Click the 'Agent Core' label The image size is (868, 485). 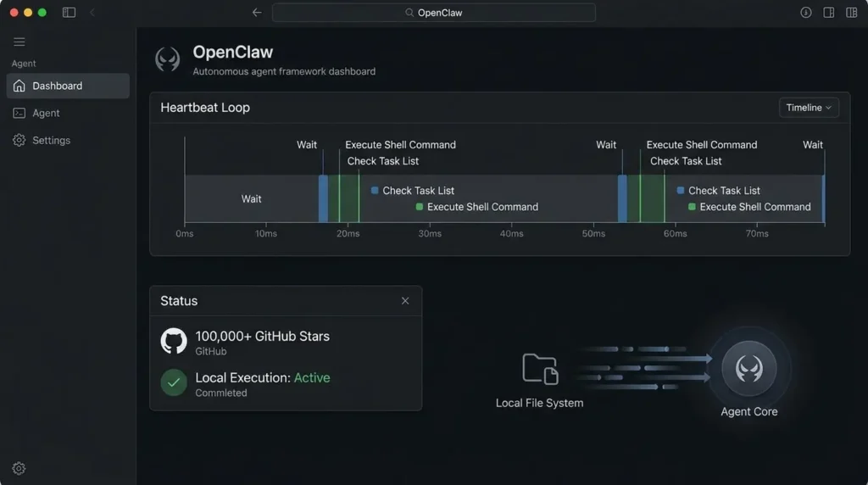pyautogui.click(x=749, y=412)
